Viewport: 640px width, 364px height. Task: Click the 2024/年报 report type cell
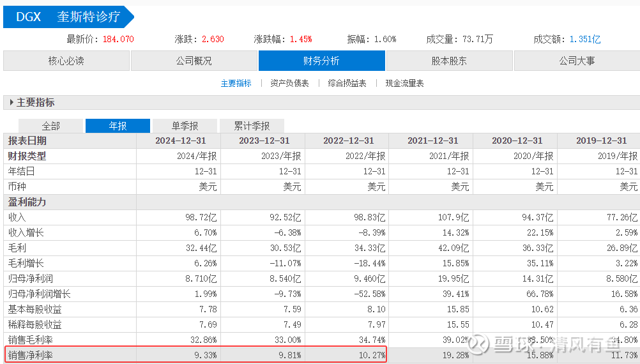click(197, 156)
